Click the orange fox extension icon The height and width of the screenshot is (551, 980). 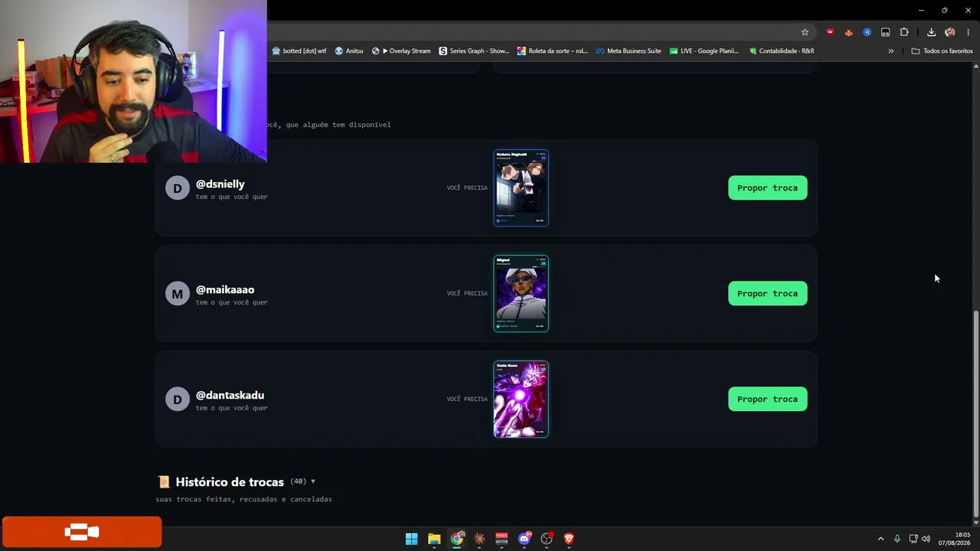(848, 32)
